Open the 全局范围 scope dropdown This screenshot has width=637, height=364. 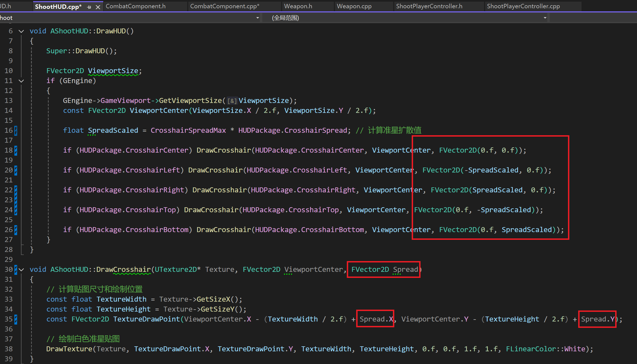(x=545, y=18)
